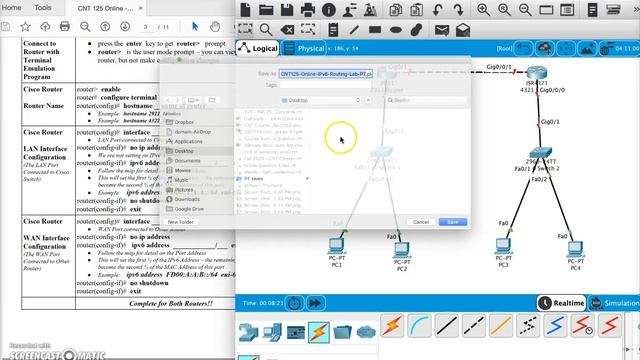Image resolution: width=640 pixels, height=360 pixels.
Task: Open the Tools tab in the PDF reader
Action: [x=43, y=8]
